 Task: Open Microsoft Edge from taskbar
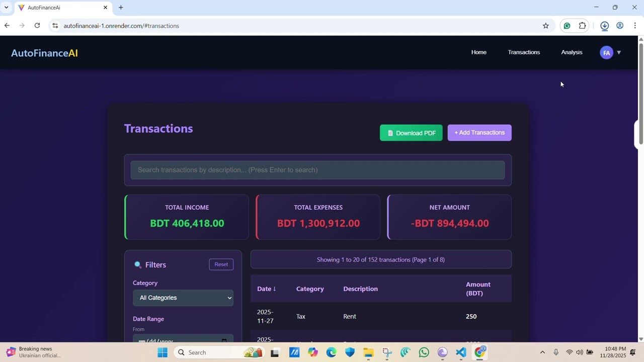(331, 352)
